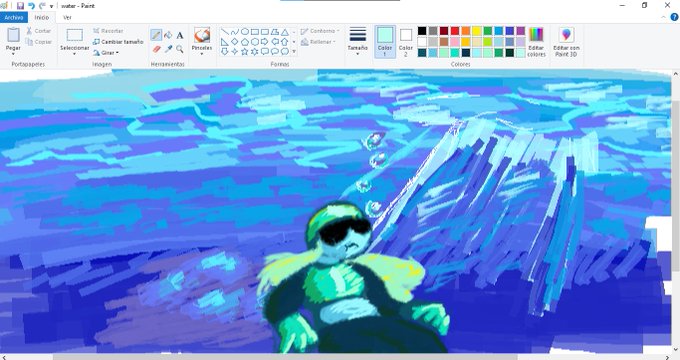The height and width of the screenshot is (360, 680).
Task: Pick the yellow color swatch
Action: click(477, 31)
